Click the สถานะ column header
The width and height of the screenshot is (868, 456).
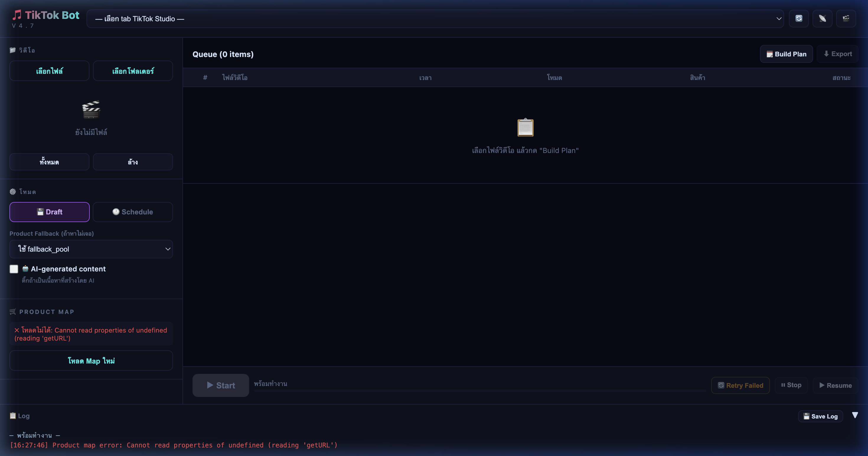click(841, 78)
